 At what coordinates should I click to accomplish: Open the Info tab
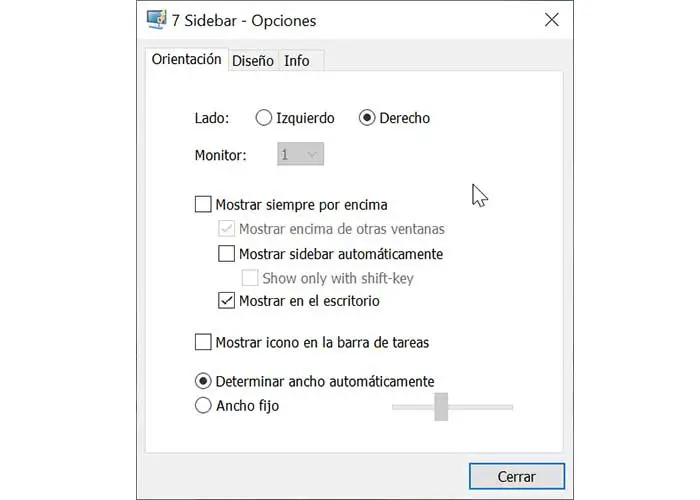[297, 61]
